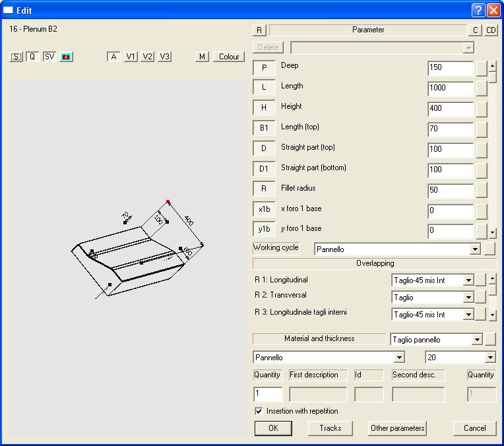Toggle the V2 view button
Image resolution: width=504 pixels, height=446 pixels.
[x=148, y=57]
